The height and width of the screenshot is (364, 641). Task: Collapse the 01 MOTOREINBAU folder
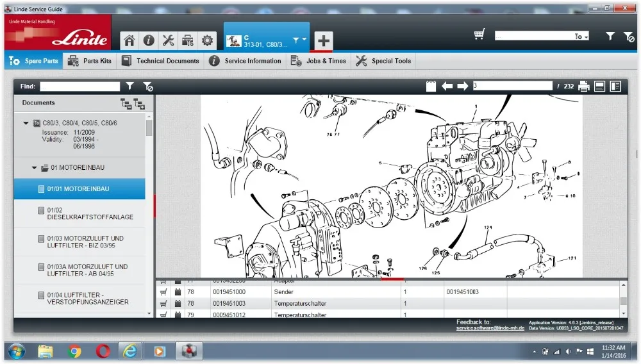pyautogui.click(x=35, y=167)
